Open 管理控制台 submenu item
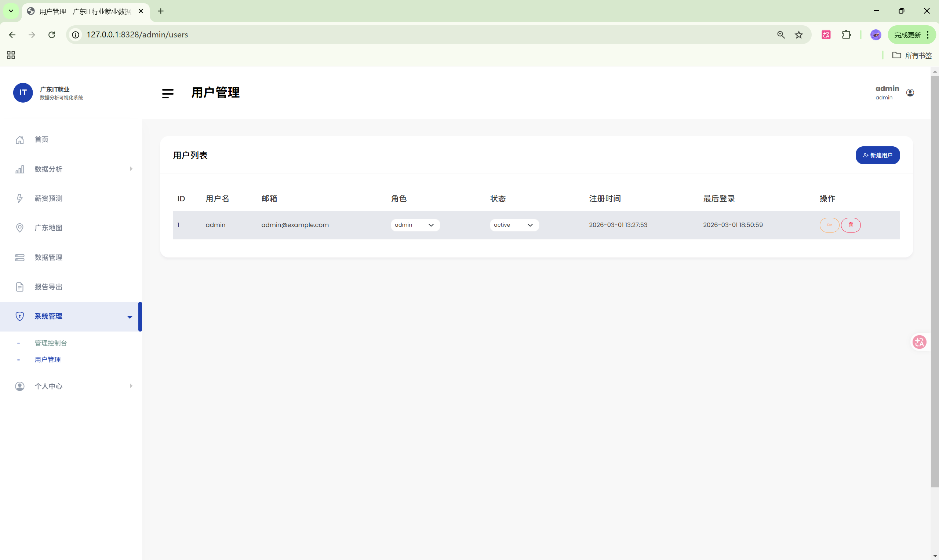The height and width of the screenshot is (560, 939). point(51,343)
